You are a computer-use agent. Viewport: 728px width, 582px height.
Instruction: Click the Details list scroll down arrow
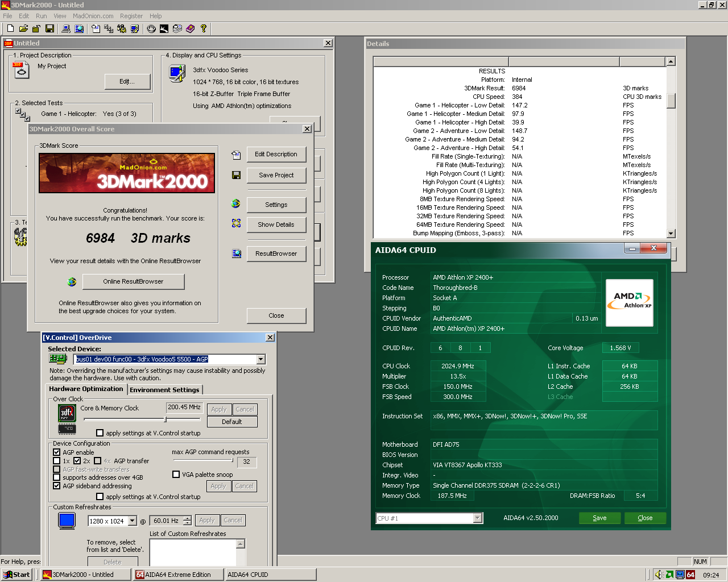671,233
